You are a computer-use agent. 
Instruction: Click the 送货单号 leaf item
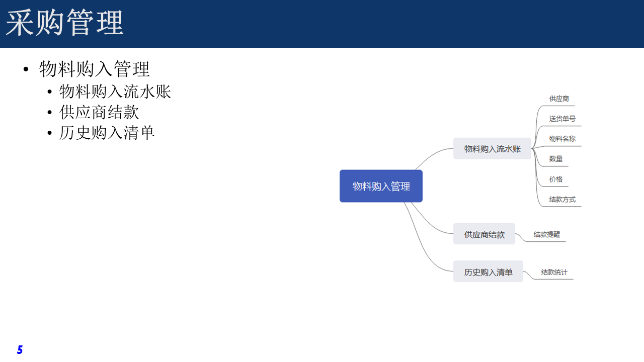click(x=562, y=119)
